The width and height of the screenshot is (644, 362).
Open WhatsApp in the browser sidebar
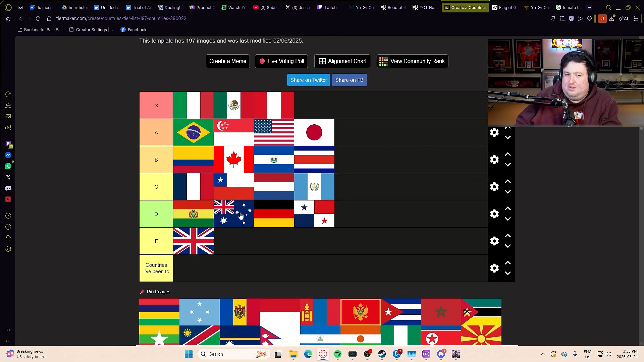pos(8,166)
